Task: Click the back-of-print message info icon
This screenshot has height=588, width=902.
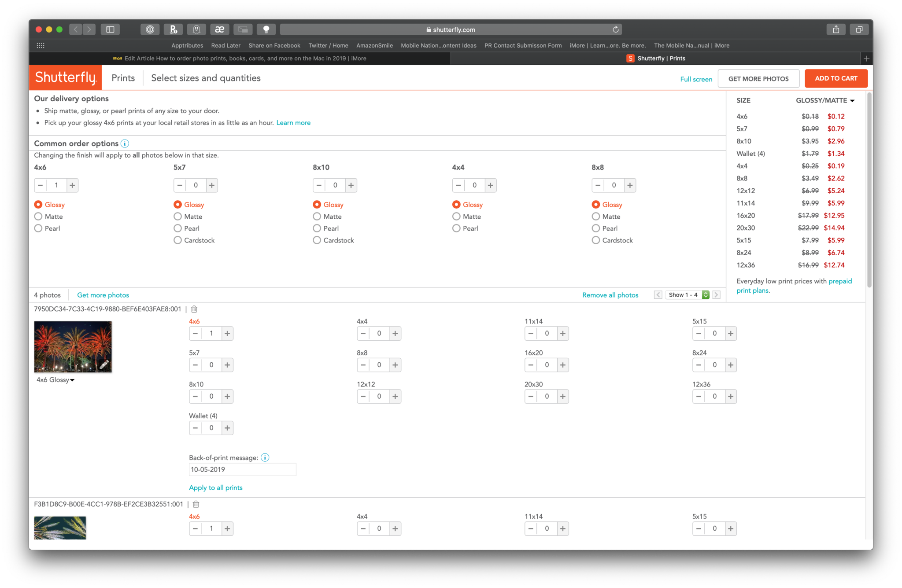Action: [265, 458]
